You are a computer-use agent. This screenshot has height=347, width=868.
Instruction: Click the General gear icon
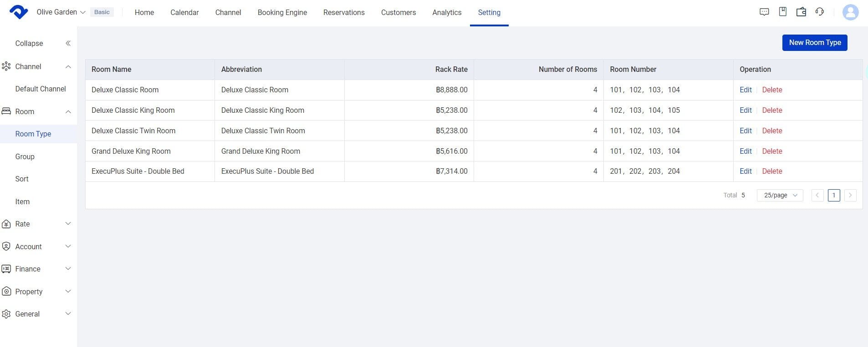pyautogui.click(x=6, y=314)
